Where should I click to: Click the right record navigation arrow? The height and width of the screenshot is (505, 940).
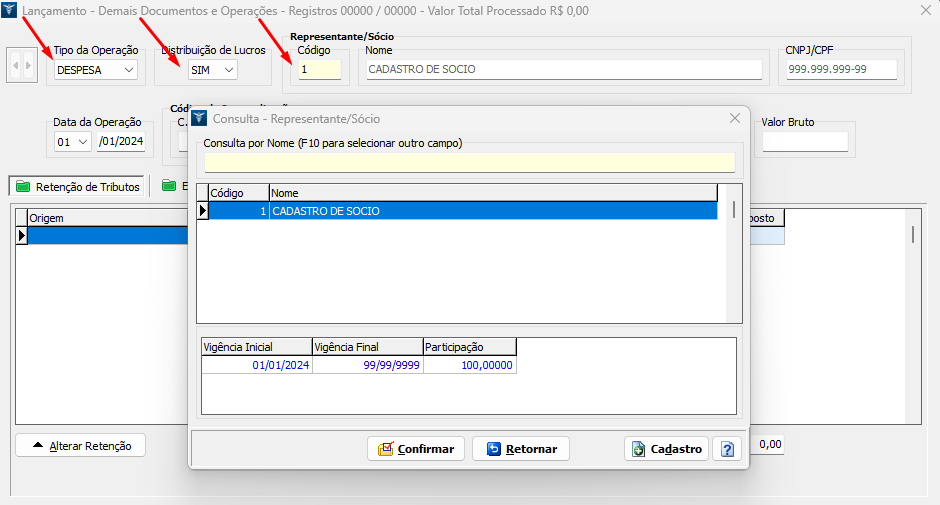click(28, 66)
